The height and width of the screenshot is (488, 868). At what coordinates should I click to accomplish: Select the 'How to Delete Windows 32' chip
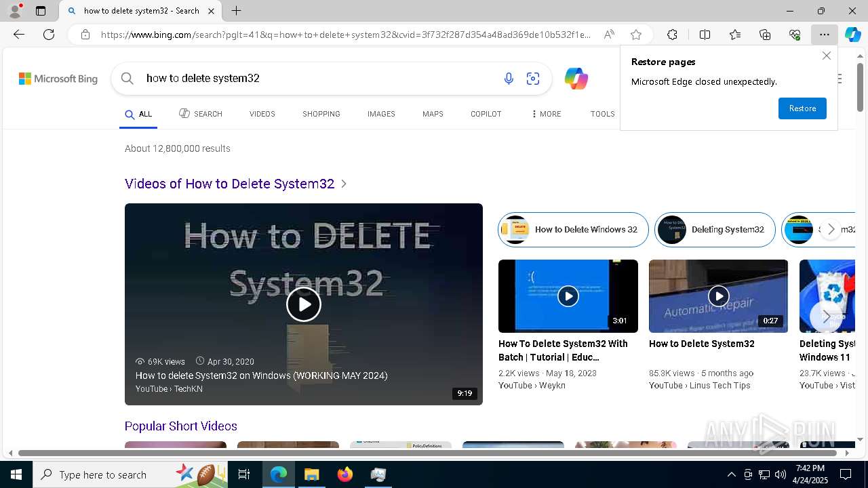573,230
